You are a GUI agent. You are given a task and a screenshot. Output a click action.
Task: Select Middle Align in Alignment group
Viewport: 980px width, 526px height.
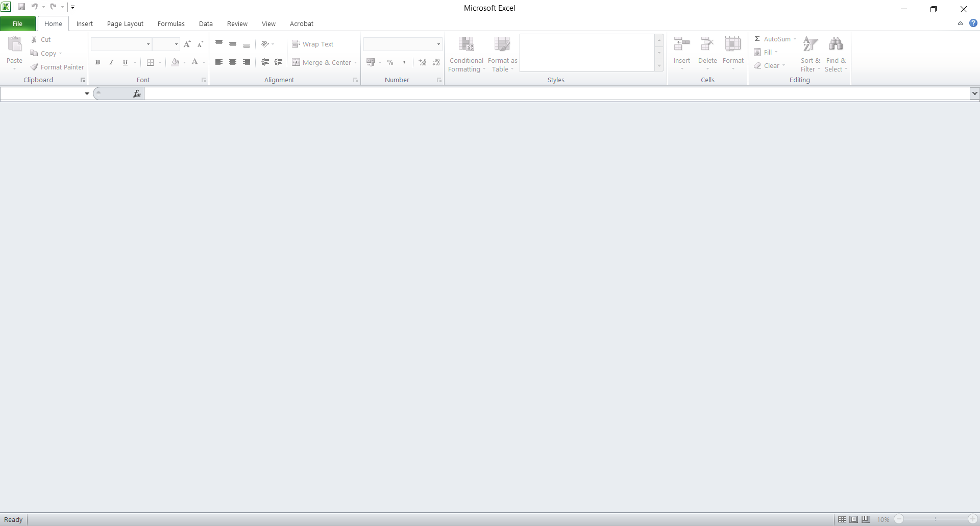click(x=233, y=44)
